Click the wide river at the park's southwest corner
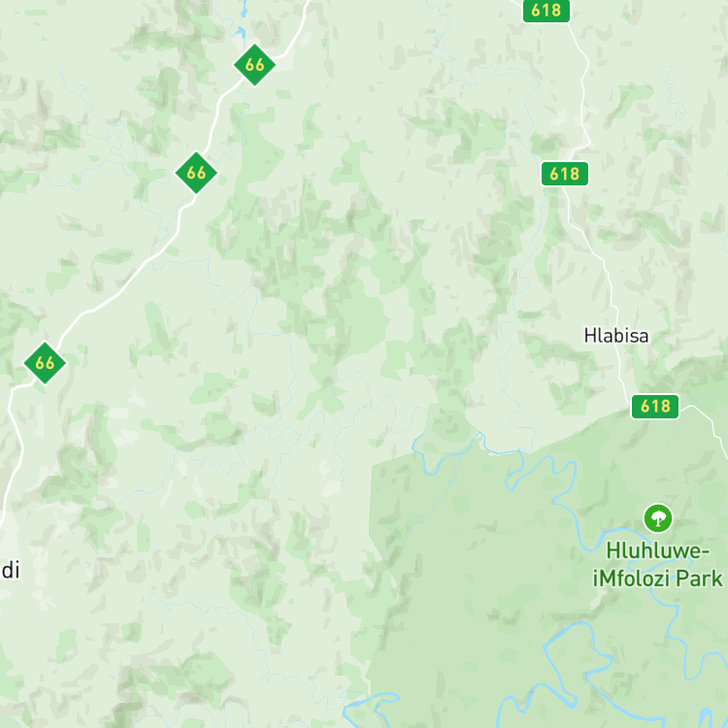Viewport: 728px width, 728px height. coord(372,704)
